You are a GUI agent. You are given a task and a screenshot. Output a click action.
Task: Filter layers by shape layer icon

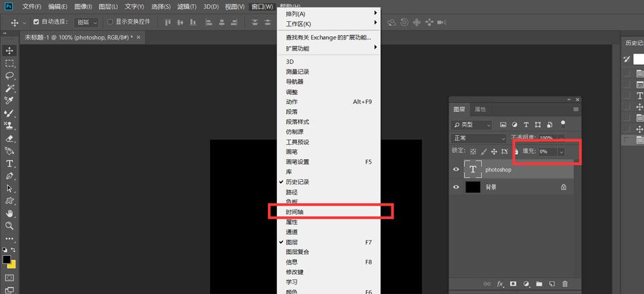point(538,124)
